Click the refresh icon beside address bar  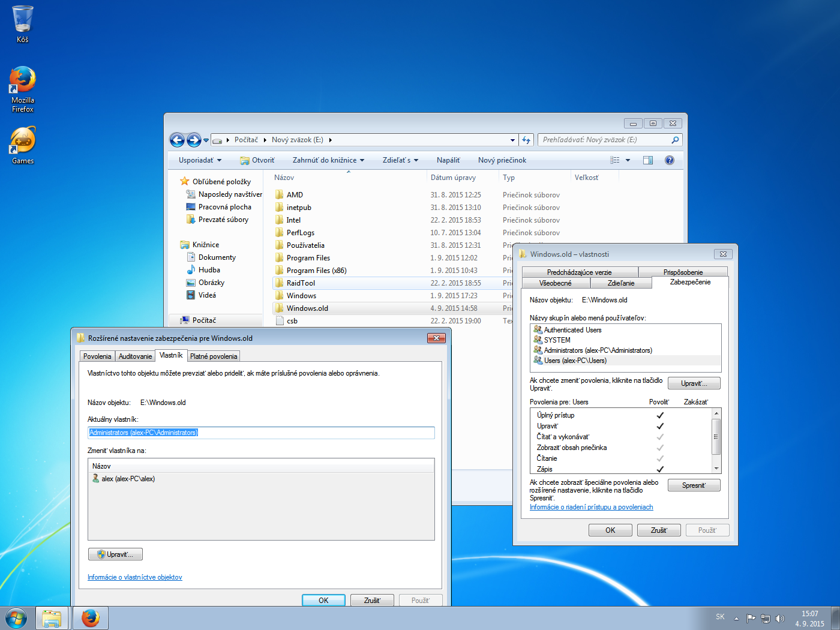pos(526,140)
